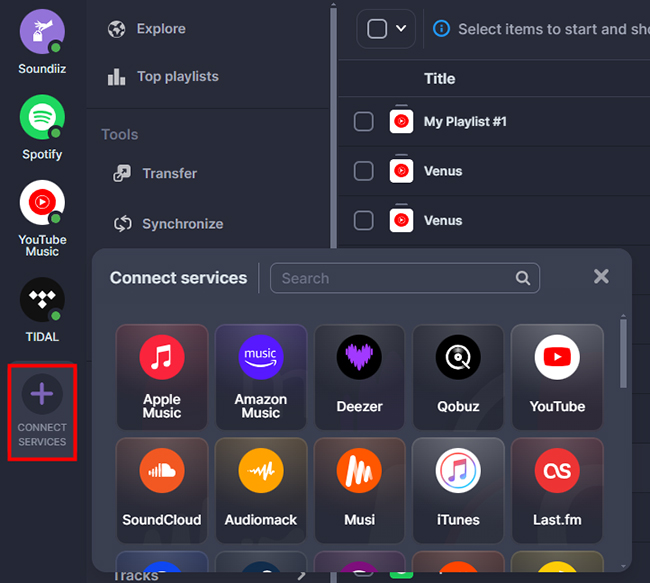
Task: Click the blue info icon
Action: 441,29
